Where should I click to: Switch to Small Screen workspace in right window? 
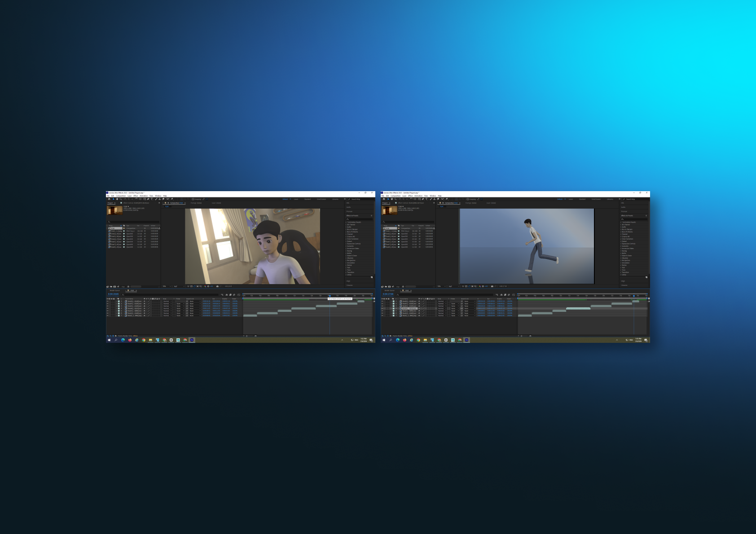[596, 199]
